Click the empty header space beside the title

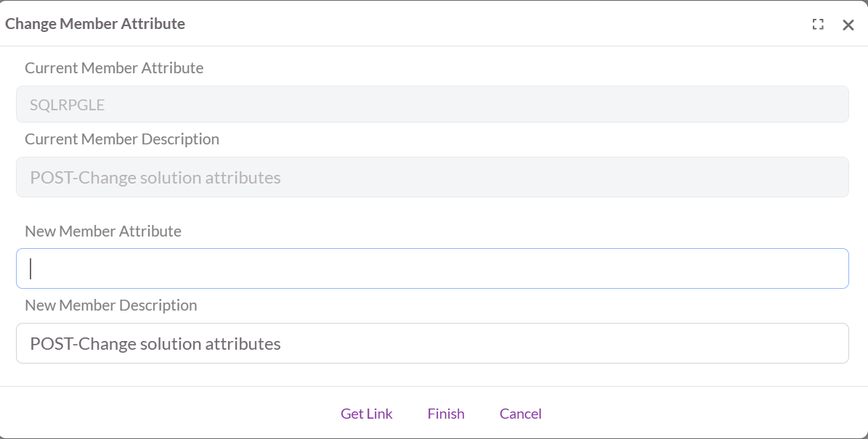494,24
